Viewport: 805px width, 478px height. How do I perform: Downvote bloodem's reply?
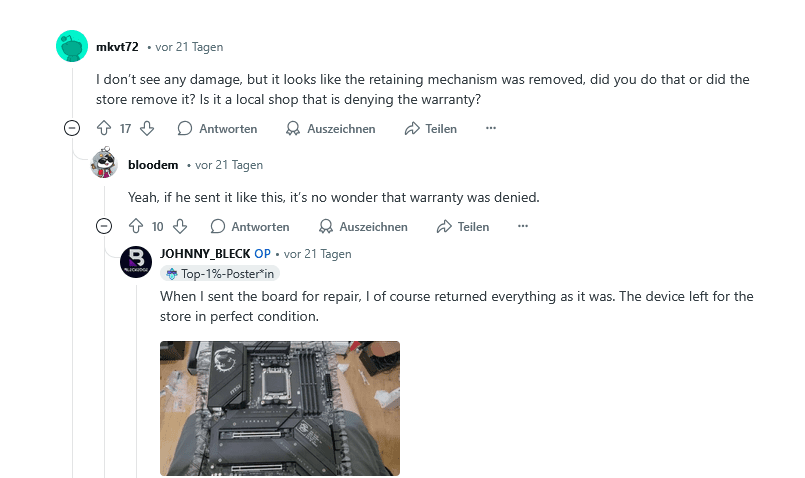pos(180,227)
